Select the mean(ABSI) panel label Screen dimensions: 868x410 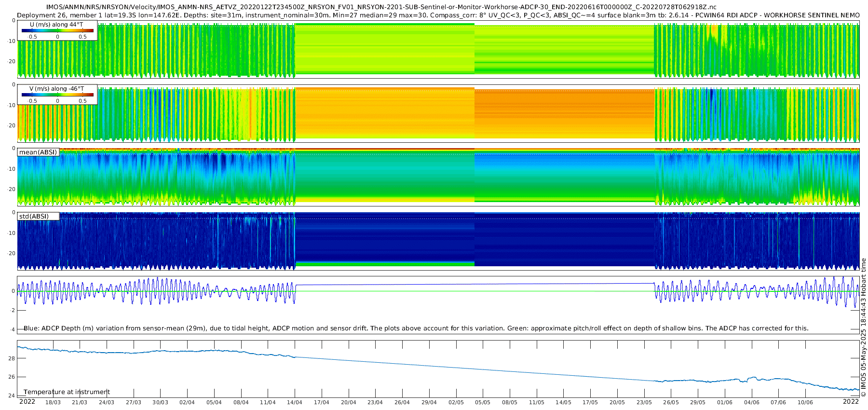[38, 152]
